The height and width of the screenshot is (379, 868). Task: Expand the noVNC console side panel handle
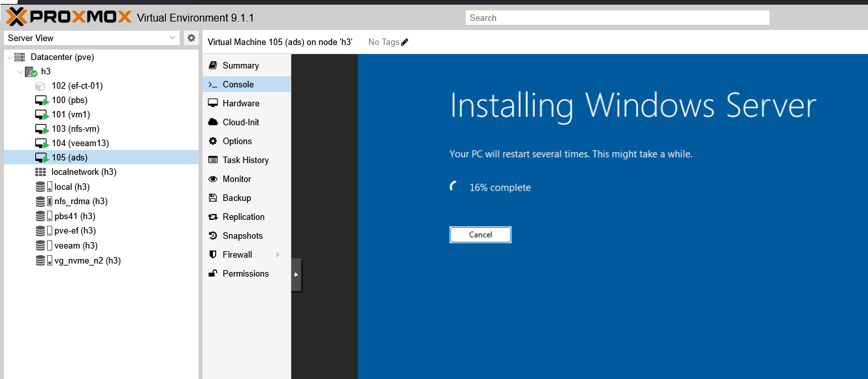[296, 275]
